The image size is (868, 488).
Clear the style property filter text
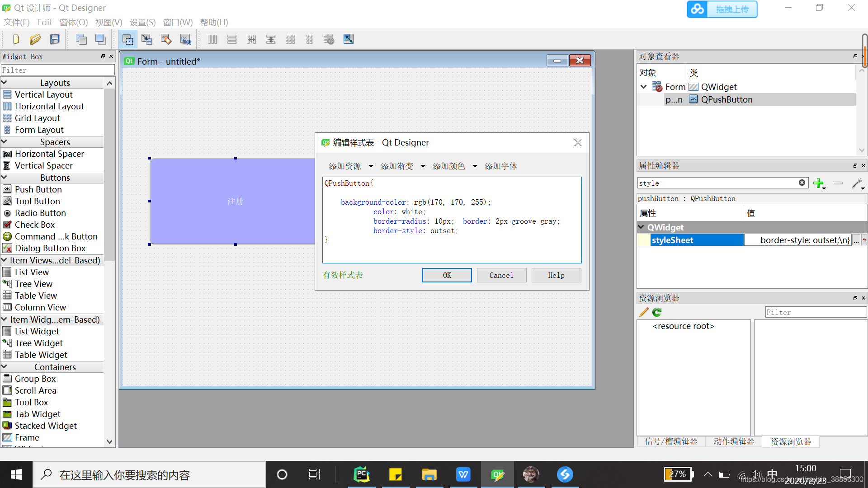[x=802, y=183]
